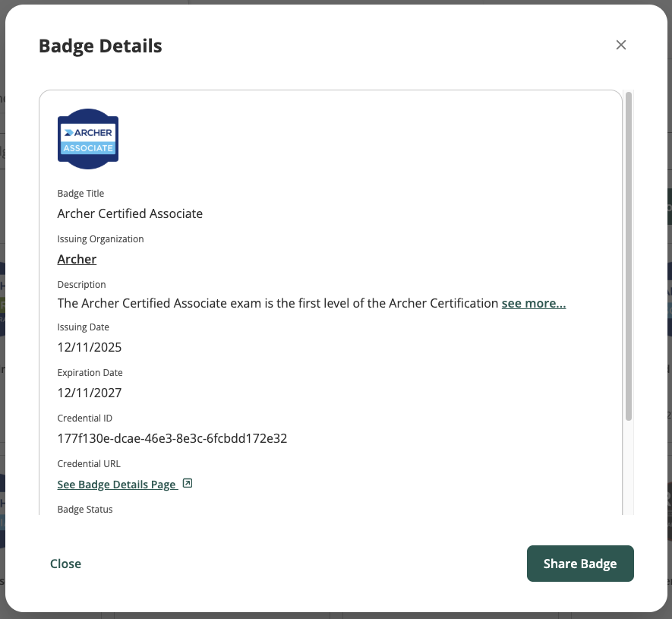Open the Archer issuing organization link
Screen dimensions: 672x619
[77, 259]
